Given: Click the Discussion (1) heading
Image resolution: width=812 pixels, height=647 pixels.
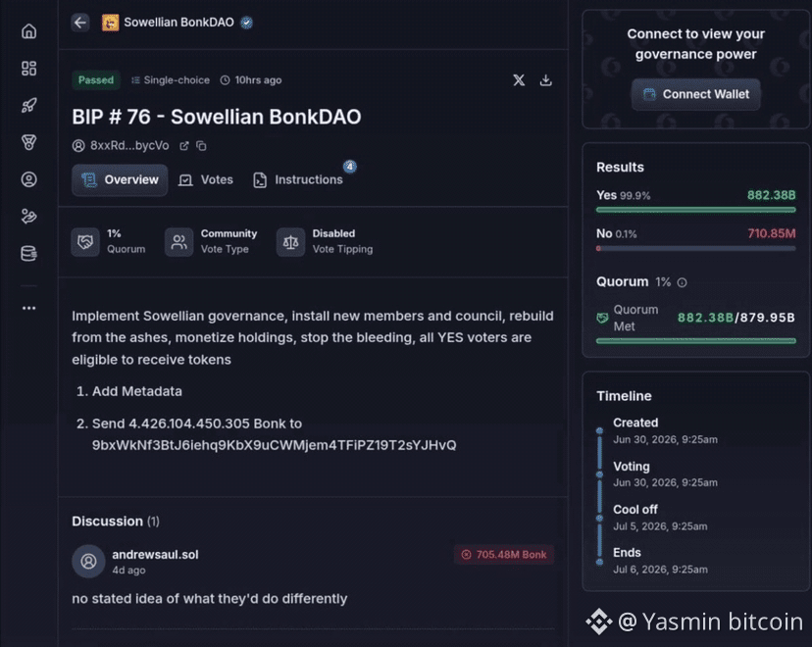Looking at the screenshot, I should [x=116, y=522].
